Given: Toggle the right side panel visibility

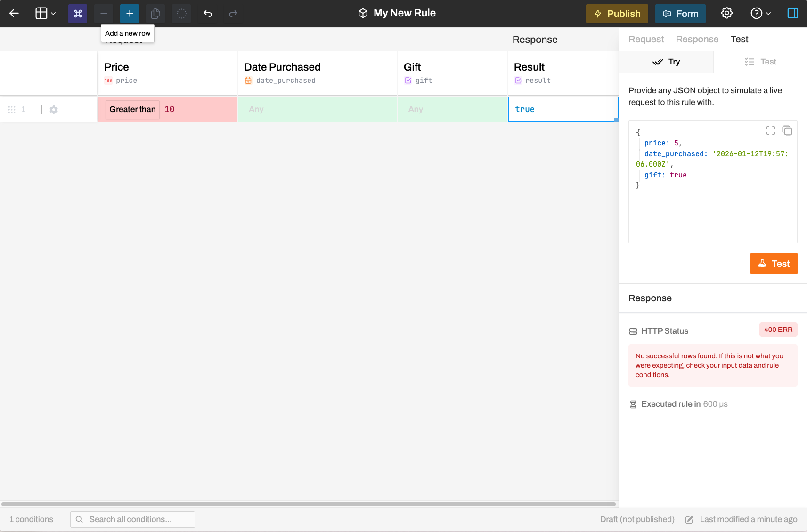Looking at the screenshot, I should [793, 13].
